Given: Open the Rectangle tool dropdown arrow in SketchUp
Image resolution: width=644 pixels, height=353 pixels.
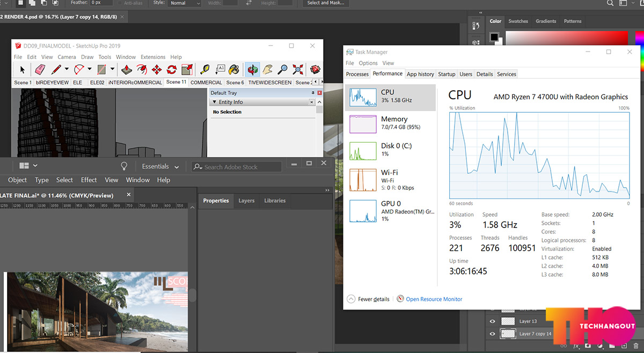Looking at the screenshot, I should [x=112, y=69].
